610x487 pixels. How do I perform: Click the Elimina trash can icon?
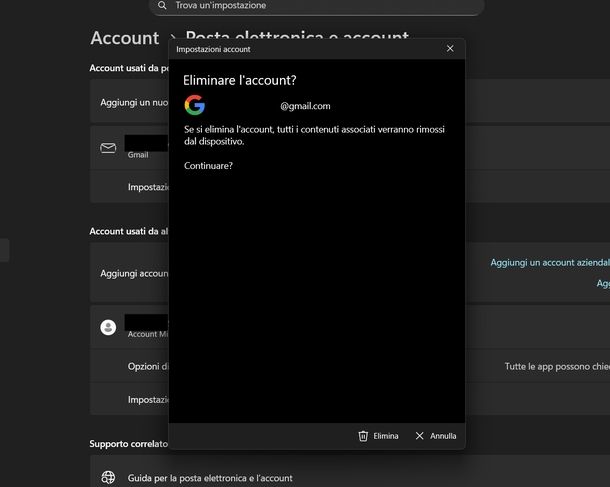coord(363,436)
